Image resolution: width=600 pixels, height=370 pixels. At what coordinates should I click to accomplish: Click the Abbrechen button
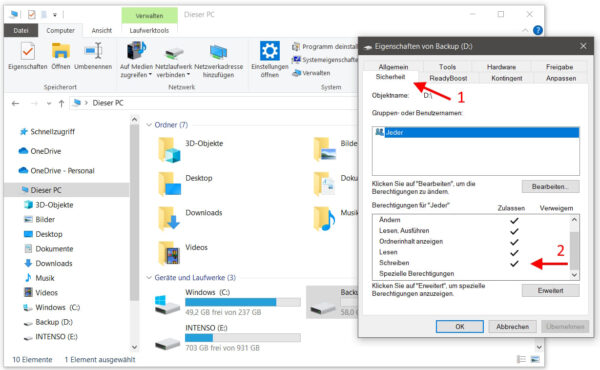tap(512, 326)
